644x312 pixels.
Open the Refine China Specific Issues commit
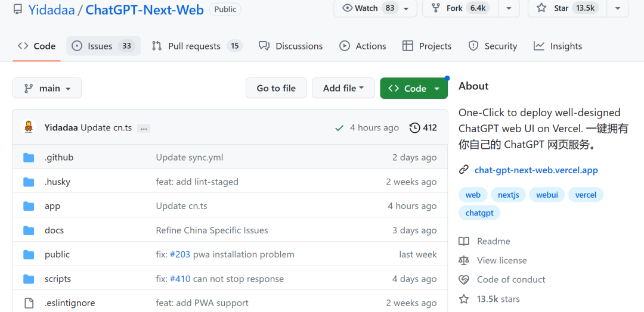(212, 230)
